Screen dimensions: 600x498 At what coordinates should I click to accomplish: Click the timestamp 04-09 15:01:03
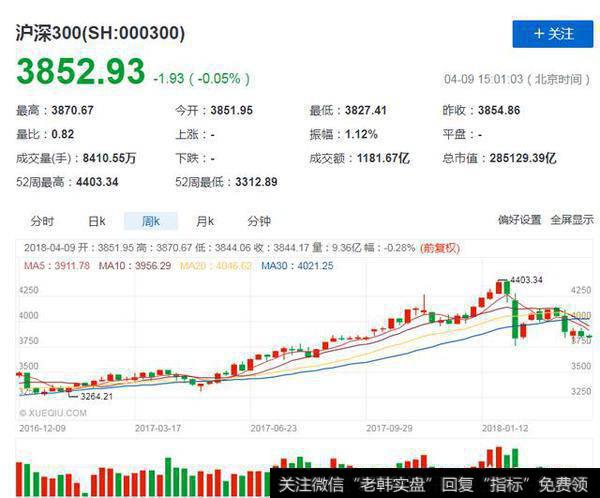tap(483, 79)
